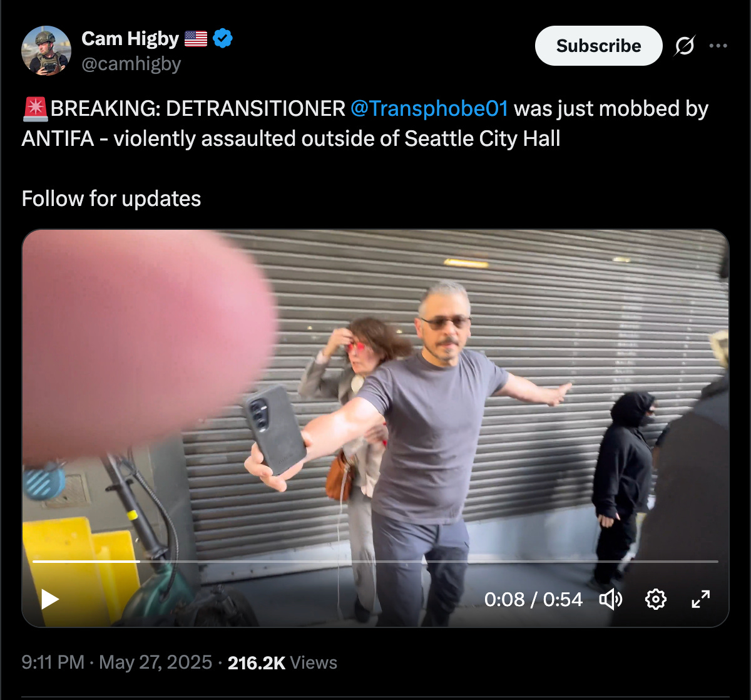Mute the video with the speaker icon
Viewport: 751px width, 700px height.
coord(611,599)
